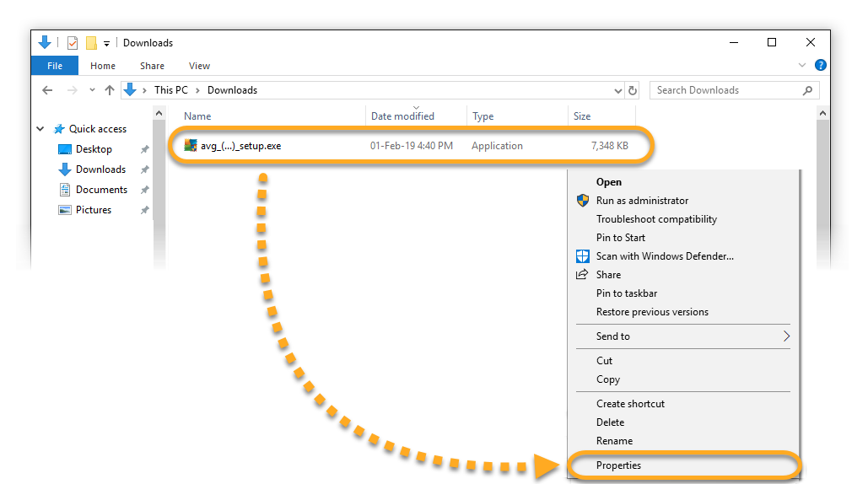This screenshot has width=868, height=484.
Task: Open the Customize Quick Access Toolbar dropdown
Action: pyautogui.click(x=106, y=43)
